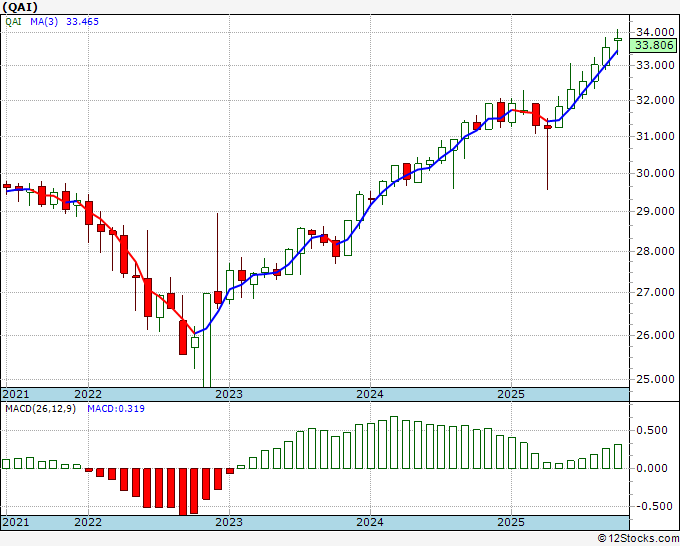Image resolution: width=680 pixels, height=546 pixels.
Task: Select 2024 on the MACD panel time axis
Action: [370, 522]
